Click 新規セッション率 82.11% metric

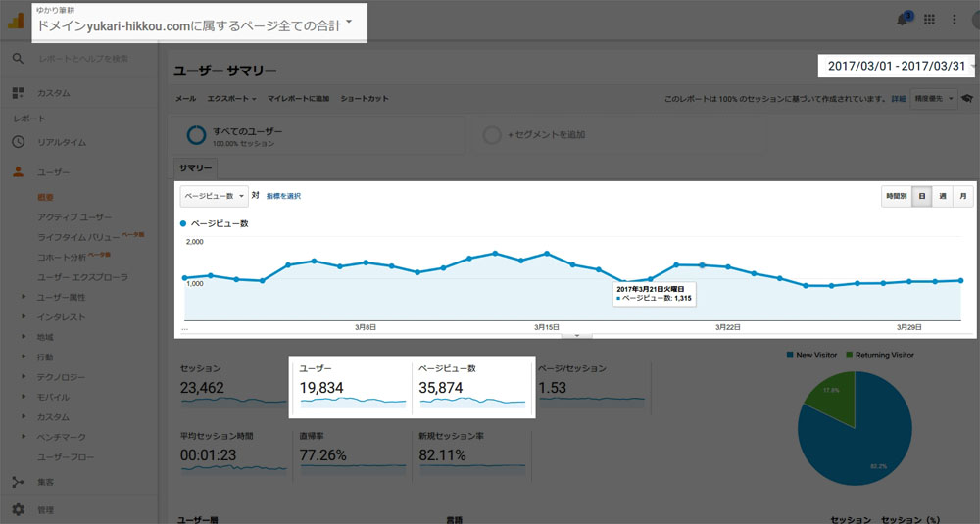[x=472, y=454]
